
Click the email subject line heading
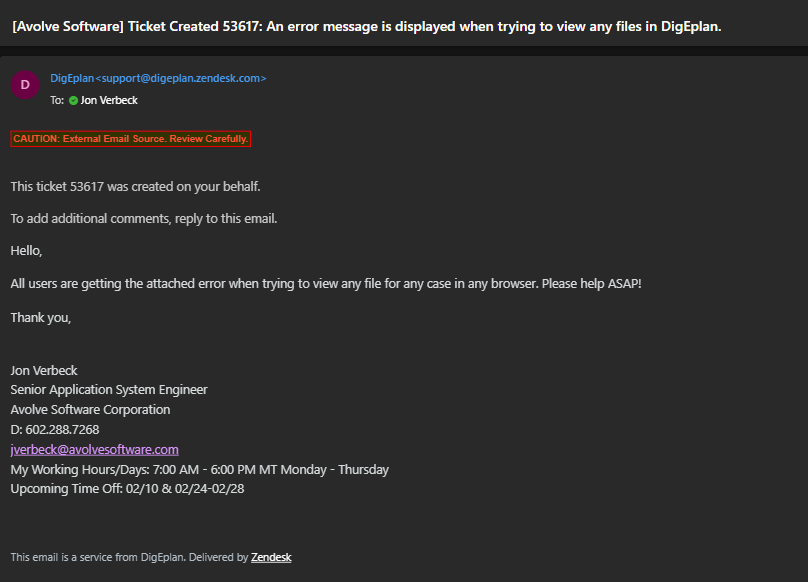click(366, 26)
